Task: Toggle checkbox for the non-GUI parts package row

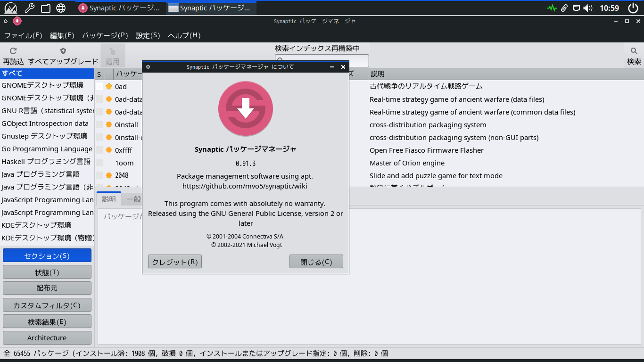Action: click(x=99, y=138)
